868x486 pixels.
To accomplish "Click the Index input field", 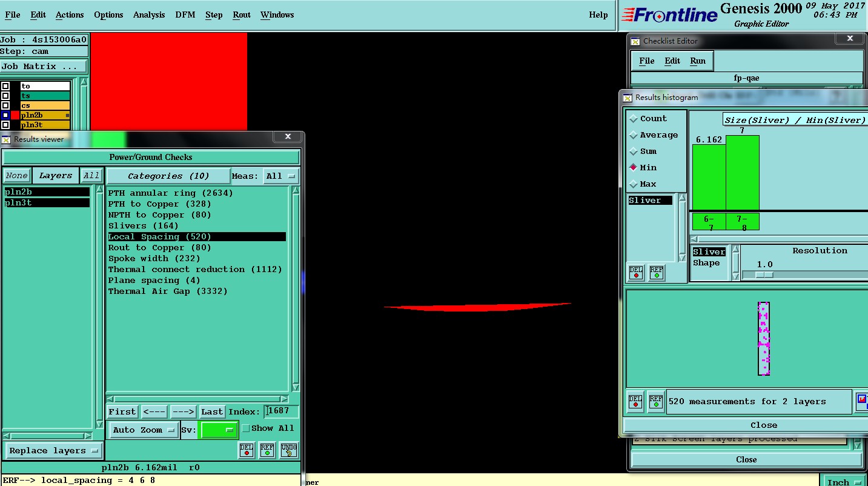I will coord(281,411).
